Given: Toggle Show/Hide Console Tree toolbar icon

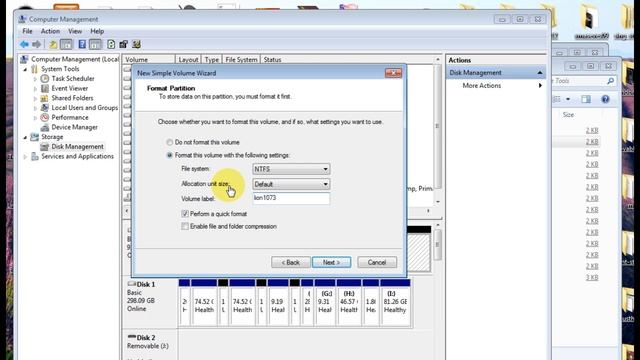Looking at the screenshot, I should click(x=66, y=44).
